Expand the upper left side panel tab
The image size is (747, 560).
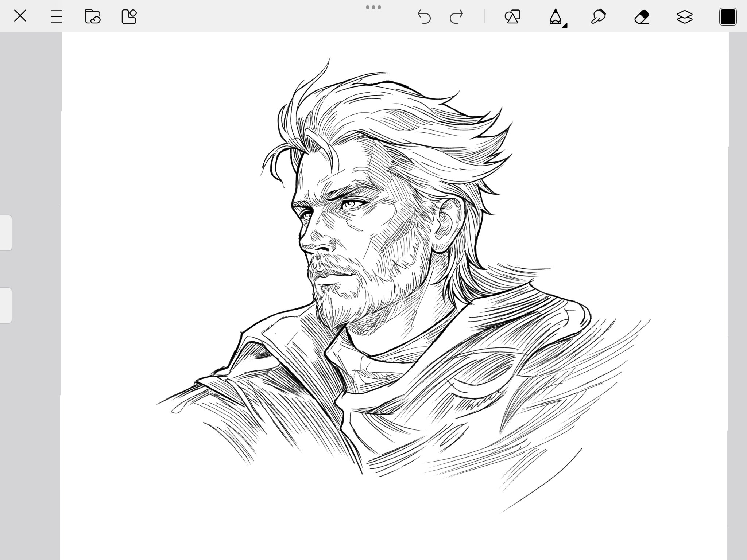coord(5,233)
